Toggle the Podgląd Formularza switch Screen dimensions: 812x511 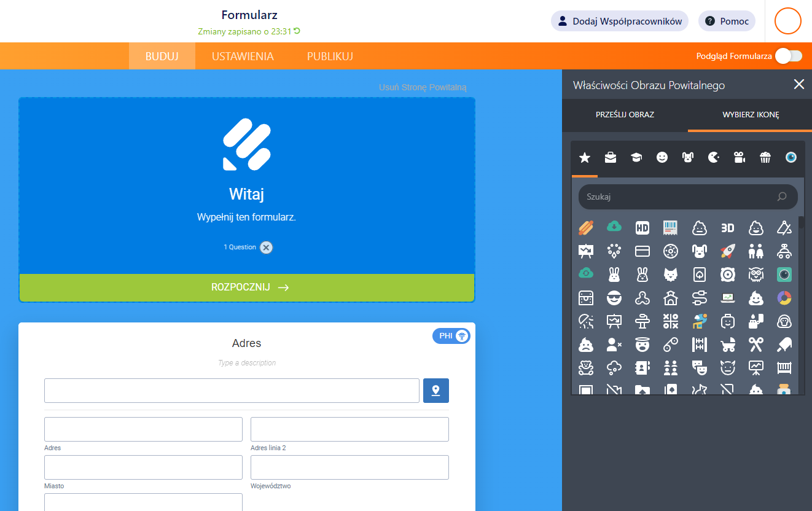tap(788, 56)
